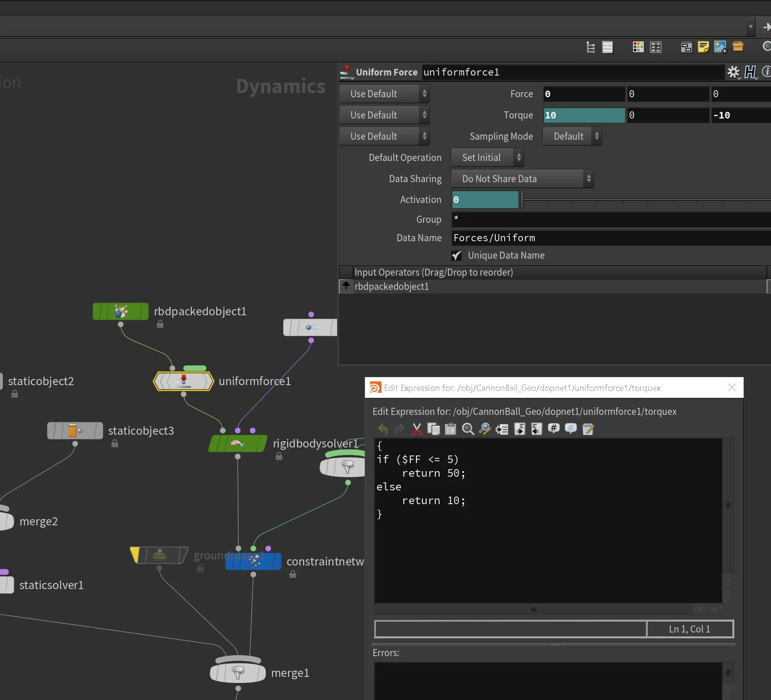Paste into the expression editor
Viewport: 771px width, 700px height.
[x=450, y=429]
